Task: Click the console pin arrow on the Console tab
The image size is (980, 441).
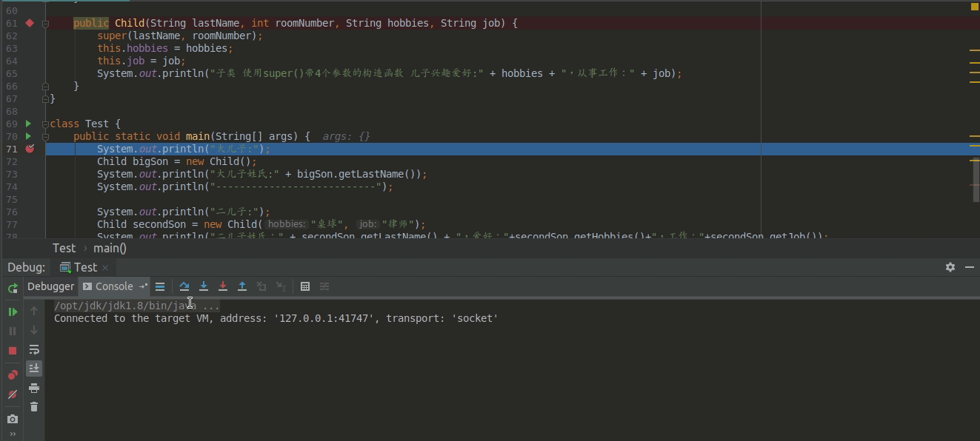Action: click(x=143, y=286)
